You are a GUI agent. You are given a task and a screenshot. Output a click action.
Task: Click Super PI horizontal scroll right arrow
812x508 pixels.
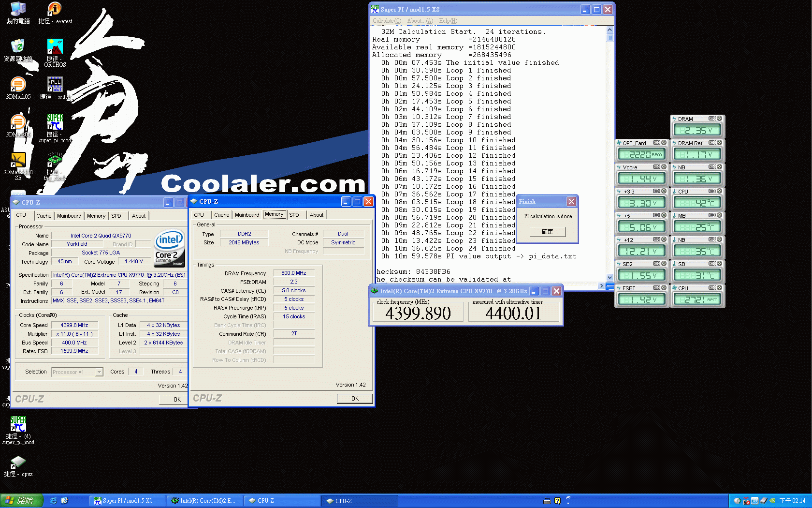pyautogui.click(x=601, y=286)
